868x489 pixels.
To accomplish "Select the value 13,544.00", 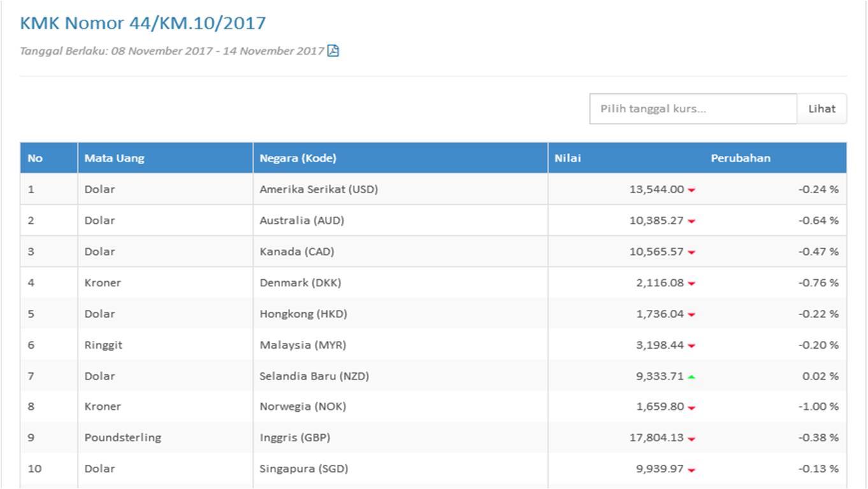I will coord(656,189).
